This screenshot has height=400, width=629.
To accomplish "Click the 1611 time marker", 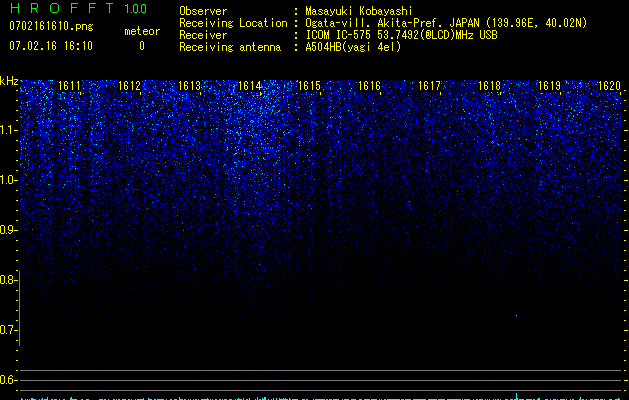I will tap(69, 86).
